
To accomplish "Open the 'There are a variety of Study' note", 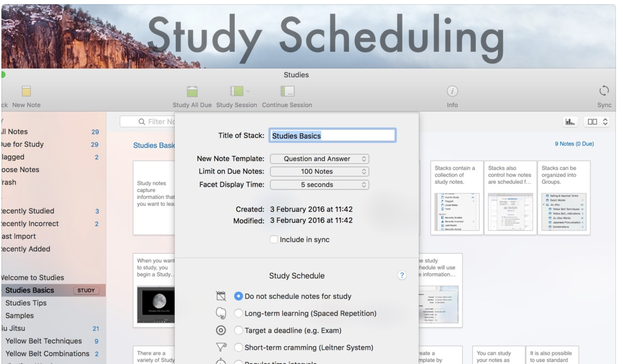I will [154, 355].
